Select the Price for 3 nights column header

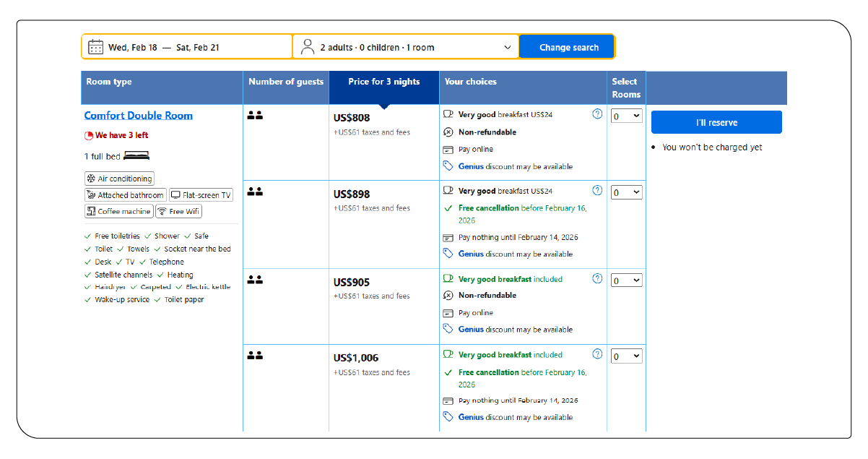(x=384, y=82)
